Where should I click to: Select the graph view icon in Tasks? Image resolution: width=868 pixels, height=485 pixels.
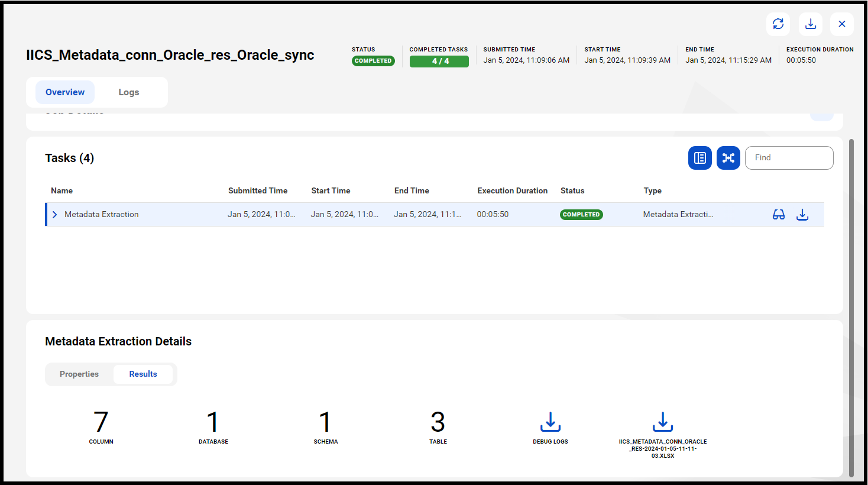(728, 158)
